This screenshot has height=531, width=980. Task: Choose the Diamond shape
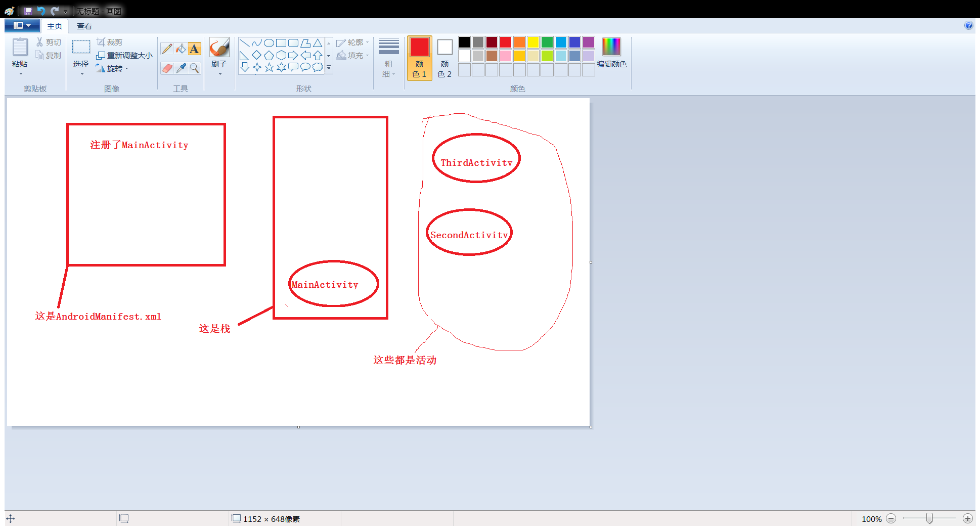(x=257, y=55)
